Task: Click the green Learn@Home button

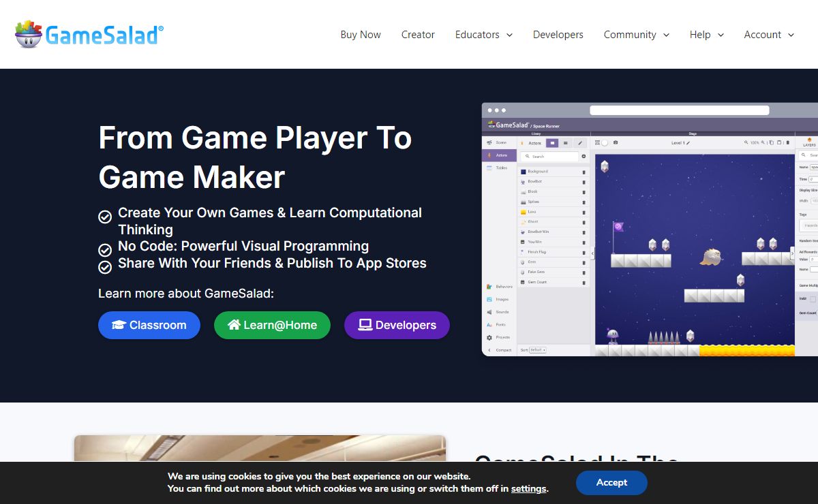Action: [272, 326]
